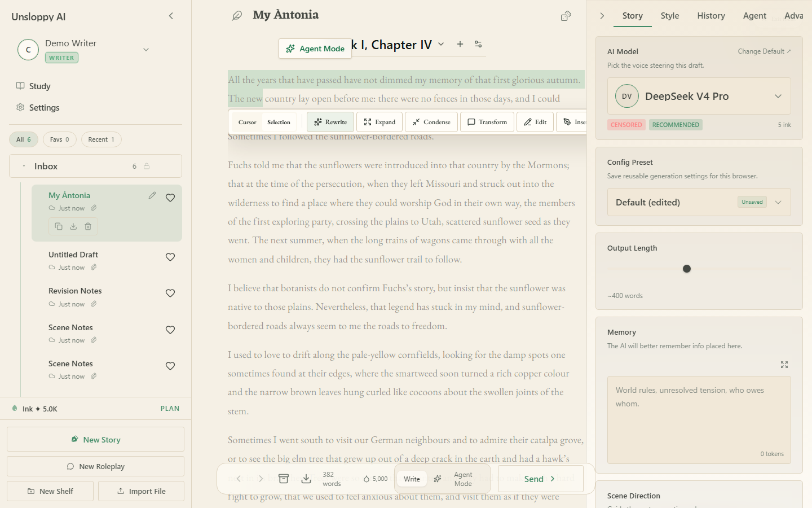Click the lock icon on Inbox shelf

point(147,166)
